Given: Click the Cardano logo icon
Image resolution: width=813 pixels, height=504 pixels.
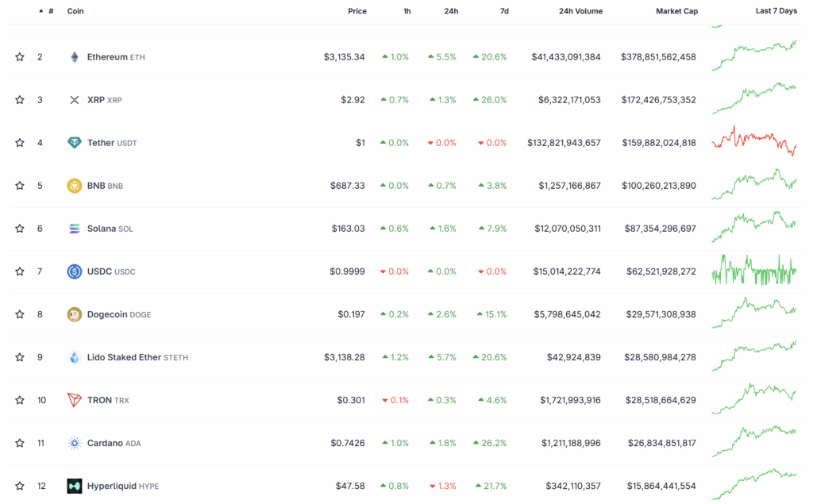Looking at the screenshot, I should tap(74, 443).
